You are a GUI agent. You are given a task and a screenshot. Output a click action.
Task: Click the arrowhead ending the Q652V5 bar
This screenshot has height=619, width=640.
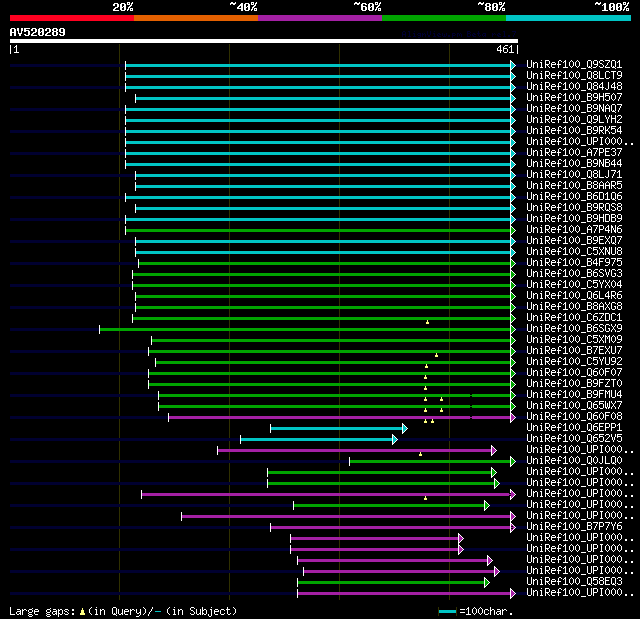coord(395,440)
